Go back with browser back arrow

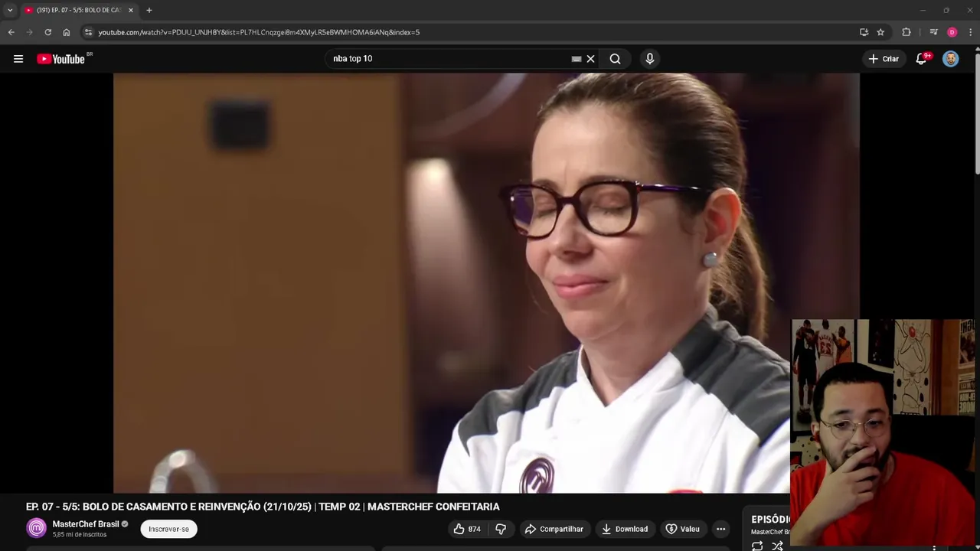click(x=11, y=32)
